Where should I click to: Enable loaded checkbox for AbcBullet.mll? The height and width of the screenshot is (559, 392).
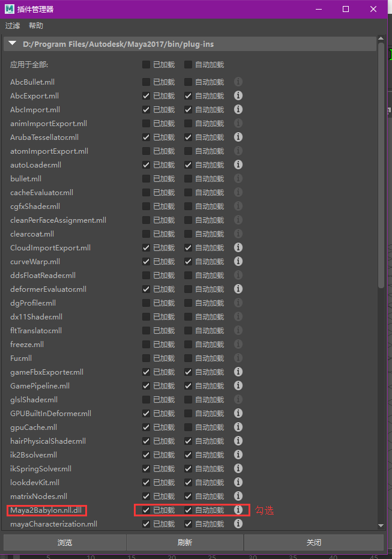pyautogui.click(x=146, y=82)
